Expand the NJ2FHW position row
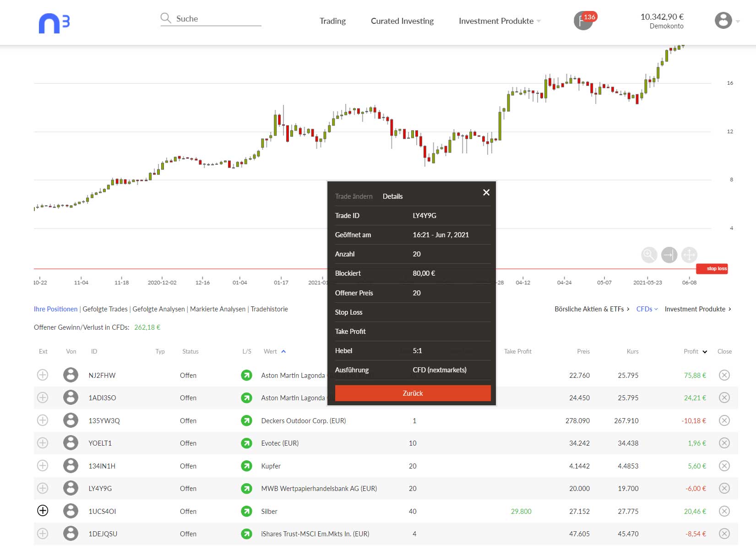The image size is (756, 556). 43,375
